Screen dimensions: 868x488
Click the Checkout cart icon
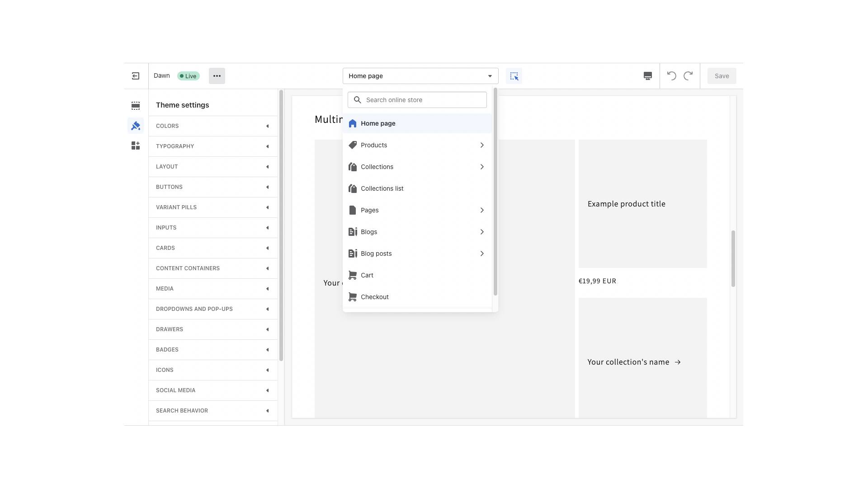[x=353, y=297]
